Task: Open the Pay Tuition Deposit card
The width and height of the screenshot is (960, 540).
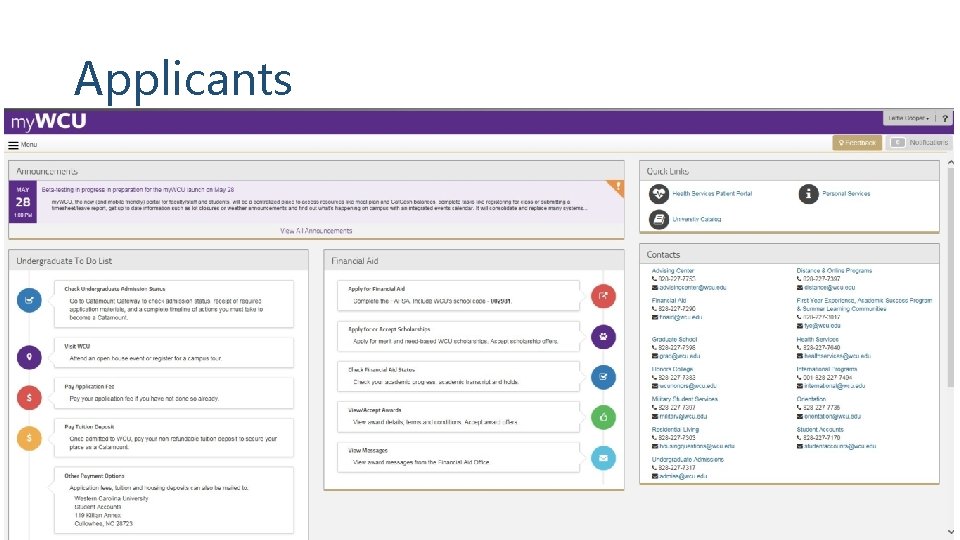Action: click(x=174, y=438)
